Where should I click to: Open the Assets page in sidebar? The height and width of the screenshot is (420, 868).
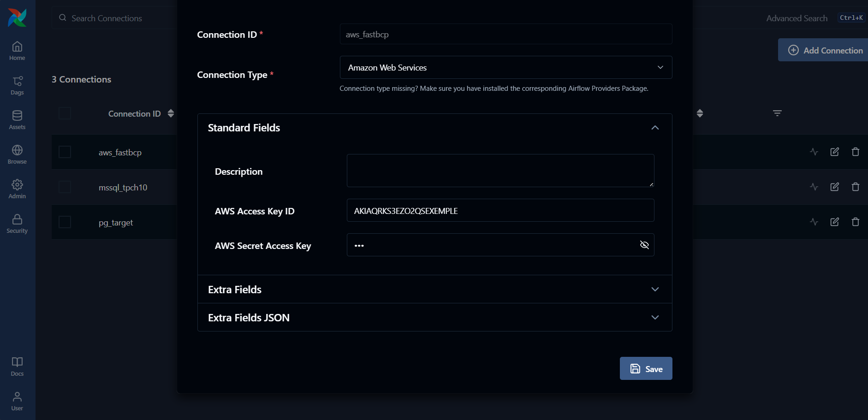pyautogui.click(x=17, y=120)
